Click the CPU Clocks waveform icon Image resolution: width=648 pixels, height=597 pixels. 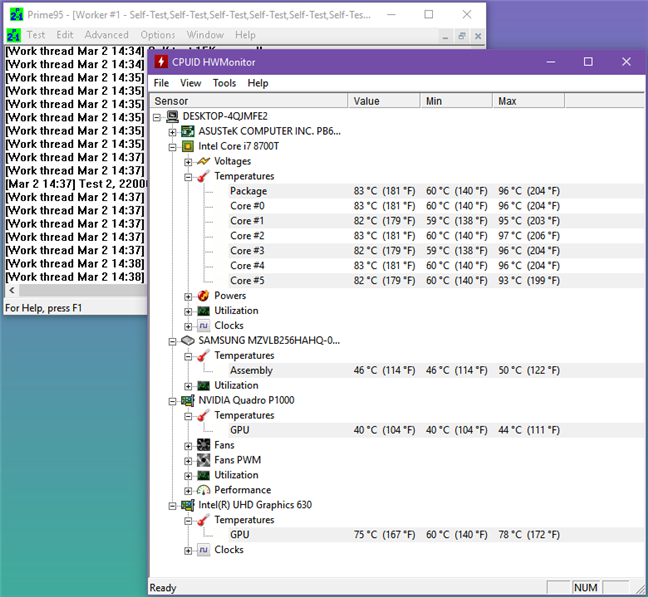(203, 326)
